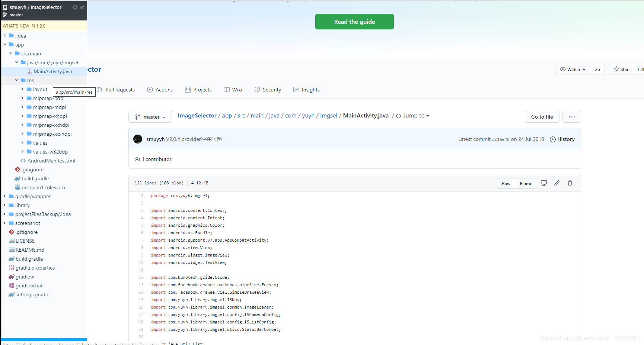
Task: Open the dc16e40 commit hash link
Action: click(x=501, y=139)
